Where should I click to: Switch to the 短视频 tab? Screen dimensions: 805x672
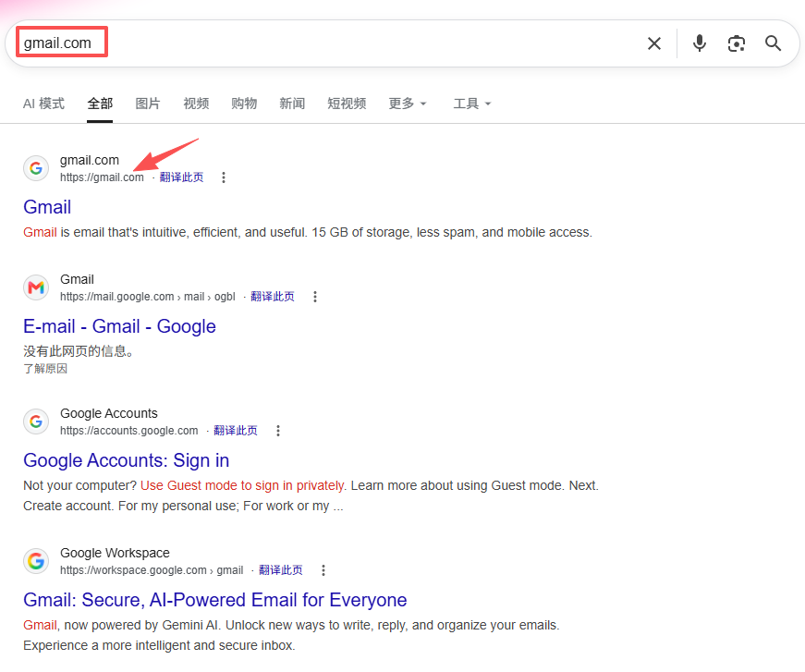[347, 104]
